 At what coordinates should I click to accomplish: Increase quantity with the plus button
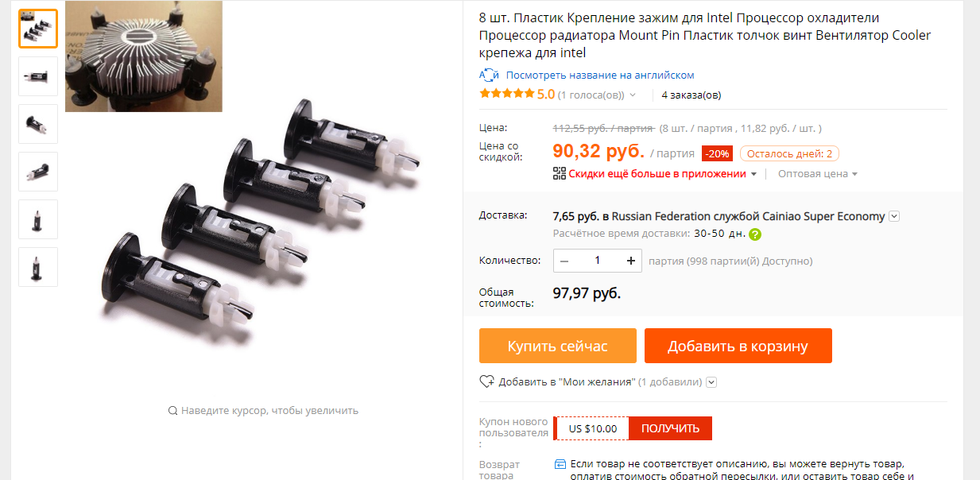coord(631,261)
